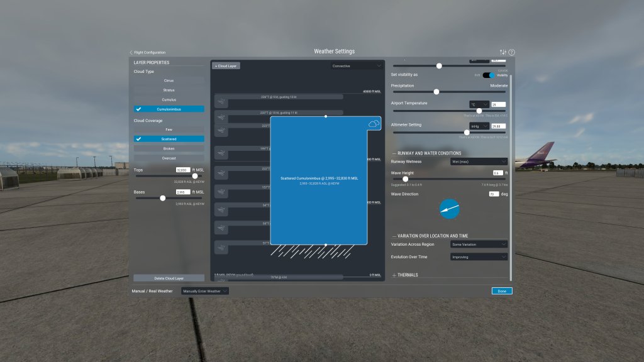644x362 pixels.
Task: Click the top handle of the cloud layer
Action: [325, 116]
